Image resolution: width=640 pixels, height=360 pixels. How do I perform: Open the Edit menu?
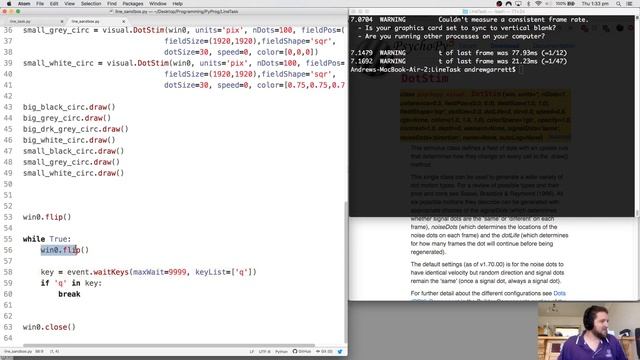[x=54, y=4]
